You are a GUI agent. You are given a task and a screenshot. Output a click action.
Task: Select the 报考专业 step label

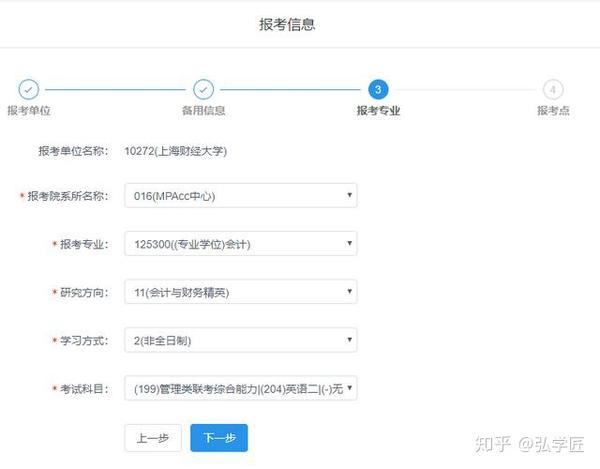[378, 111]
